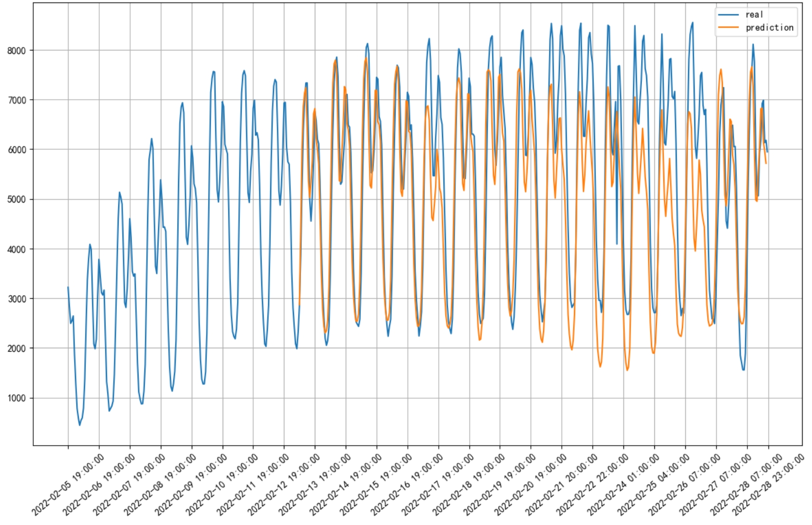
Task: Click x-axis label 2022-02-13 19:00:00
Action: [315, 485]
